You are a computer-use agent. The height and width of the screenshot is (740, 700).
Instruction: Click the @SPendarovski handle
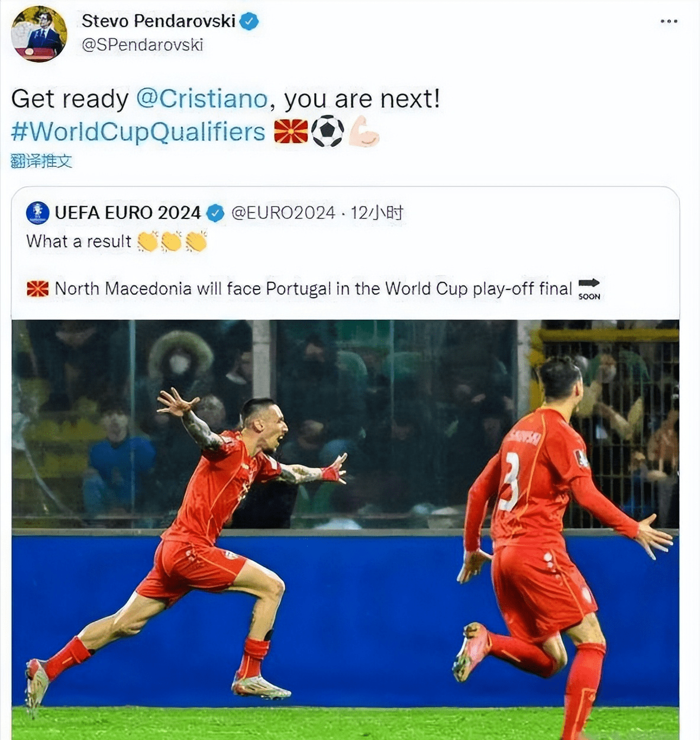pos(142,45)
